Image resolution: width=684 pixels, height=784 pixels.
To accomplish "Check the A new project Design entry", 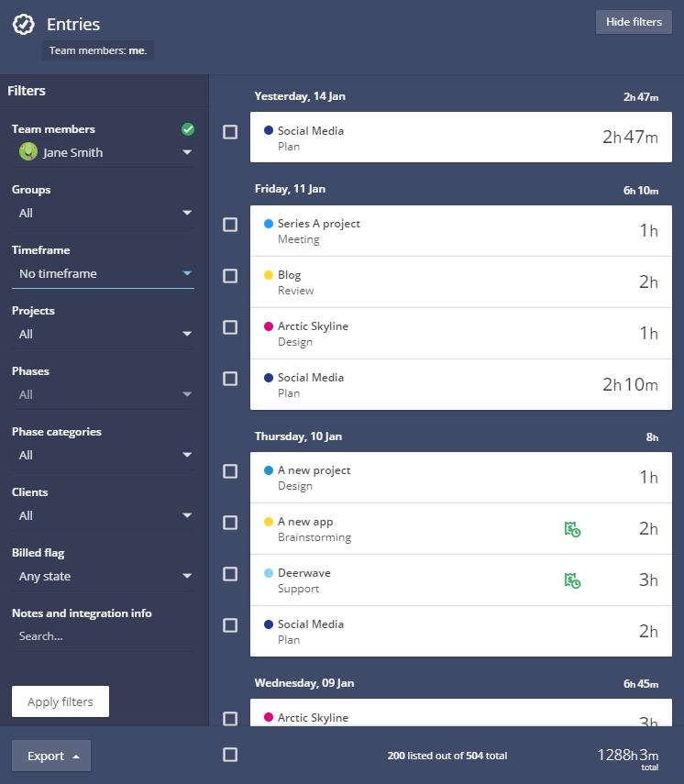I will tap(230, 472).
